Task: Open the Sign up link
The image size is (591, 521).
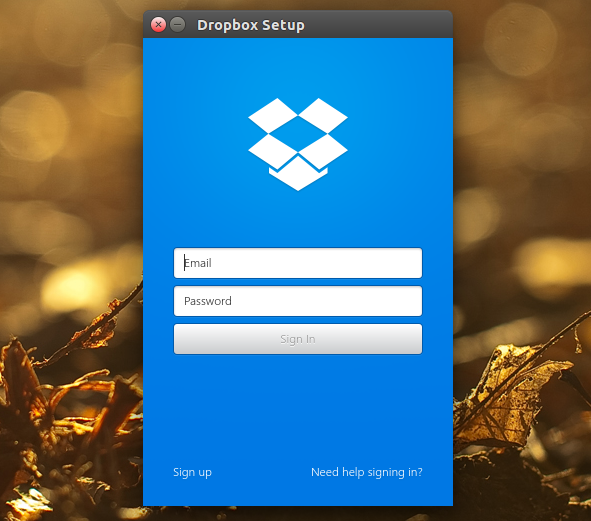Action: [x=192, y=472]
